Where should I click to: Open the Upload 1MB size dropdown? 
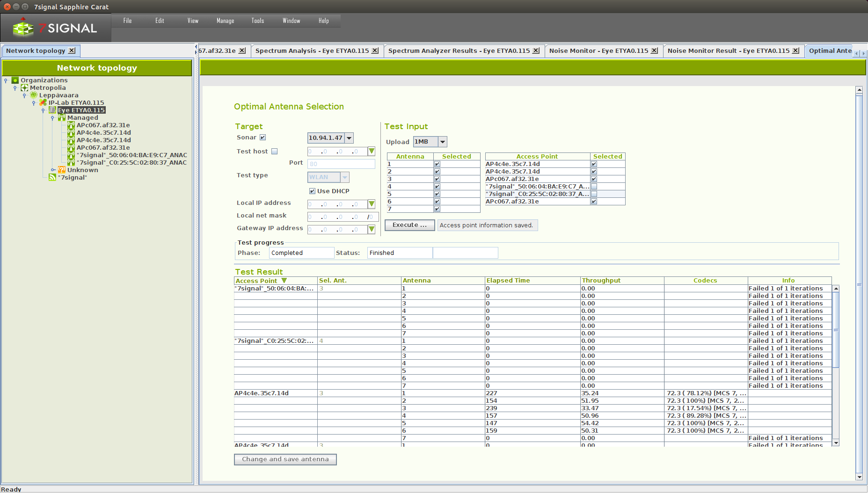443,142
